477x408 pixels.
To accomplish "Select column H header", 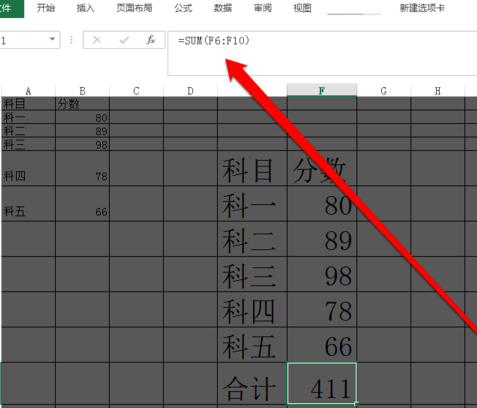I will click(x=438, y=91).
